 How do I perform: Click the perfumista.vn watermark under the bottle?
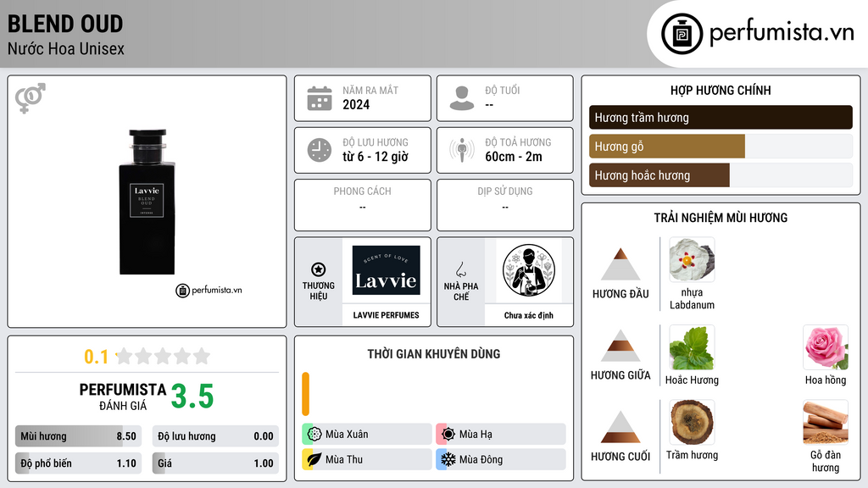click(x=209, y=290)
